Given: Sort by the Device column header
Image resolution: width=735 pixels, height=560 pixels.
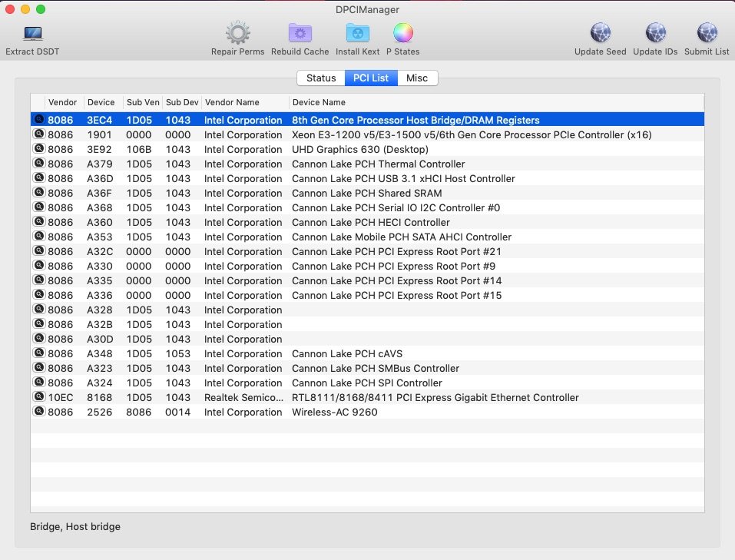Looking at the screenshot, I should (x=101, y=102).
